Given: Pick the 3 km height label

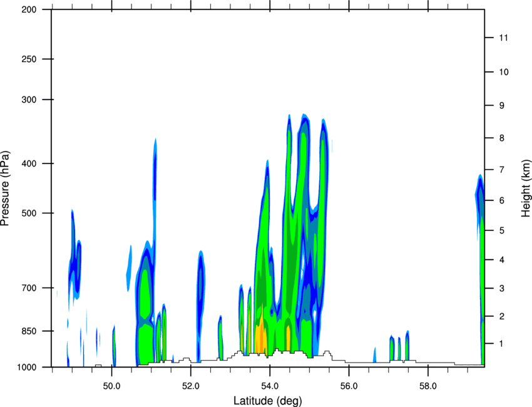Looking at the screenshot, I should [x=502, y=289].
